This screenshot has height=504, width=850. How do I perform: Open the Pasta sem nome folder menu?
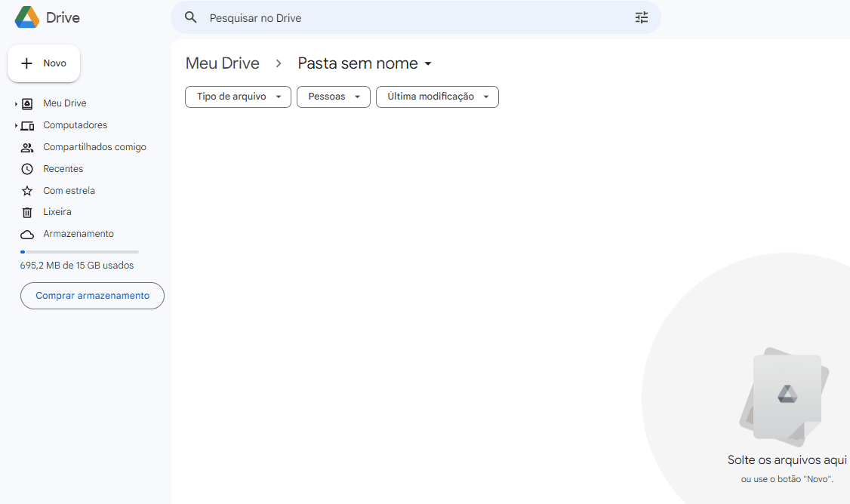[429, 63]
